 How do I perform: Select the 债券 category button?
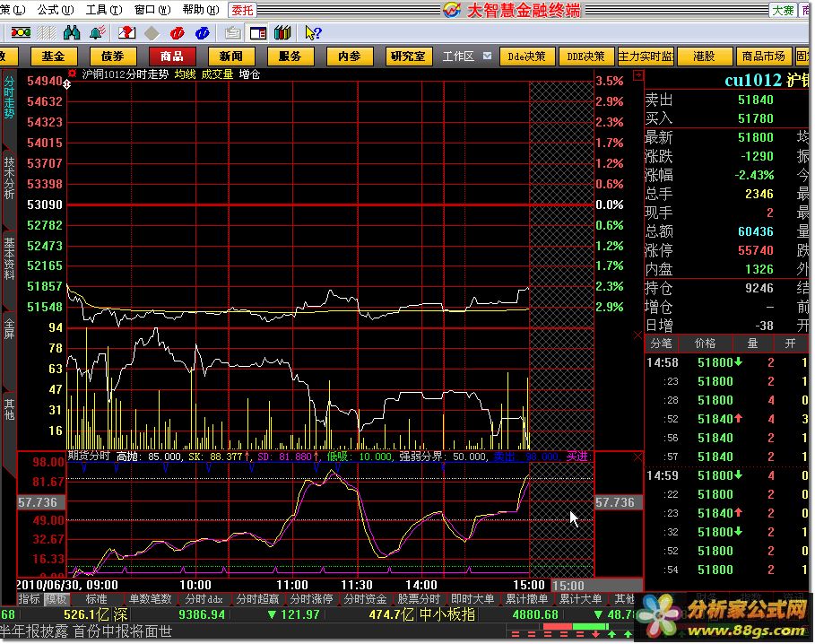tap(113, 57)
